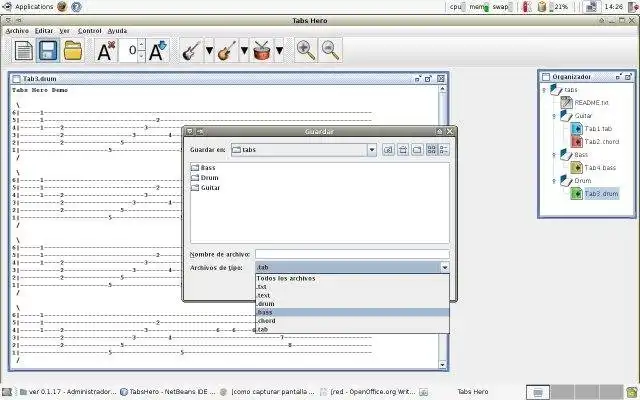Screen dimensions: 640x400
Task: Select Tab4.bass file icon in Organizador
Action: point(576,167)
